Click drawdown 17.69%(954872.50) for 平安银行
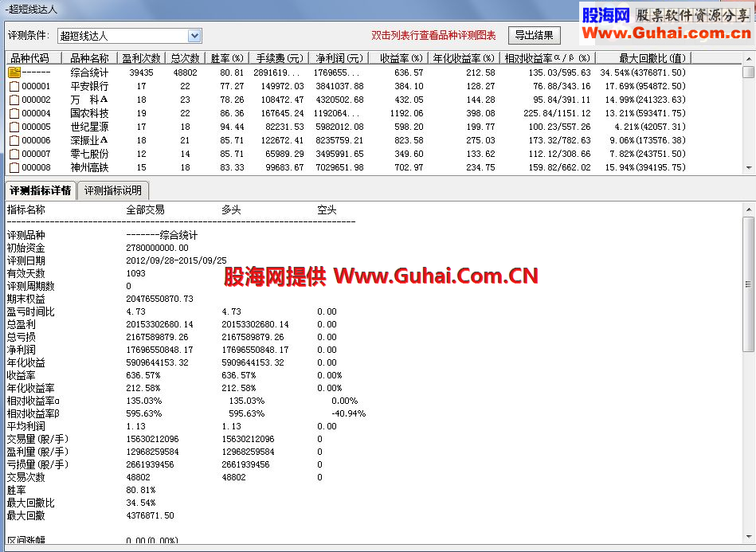This screenshot has height=552, width=756. click(645, 86)
